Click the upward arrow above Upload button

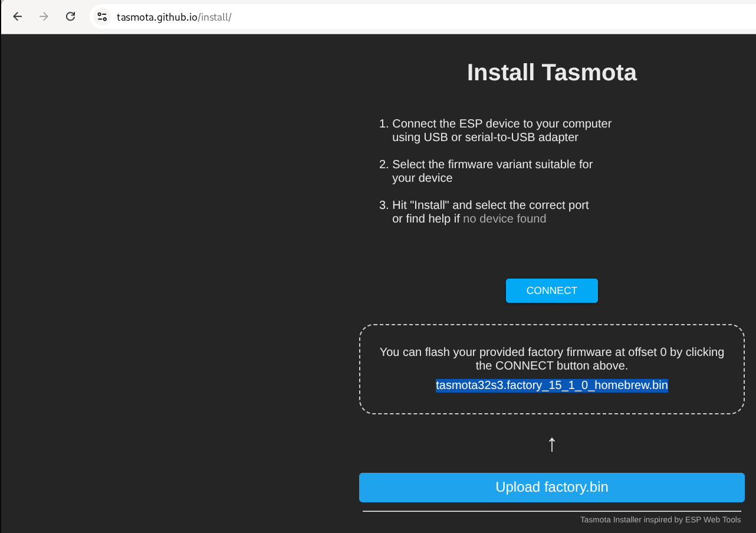click(x=552, y=444)
